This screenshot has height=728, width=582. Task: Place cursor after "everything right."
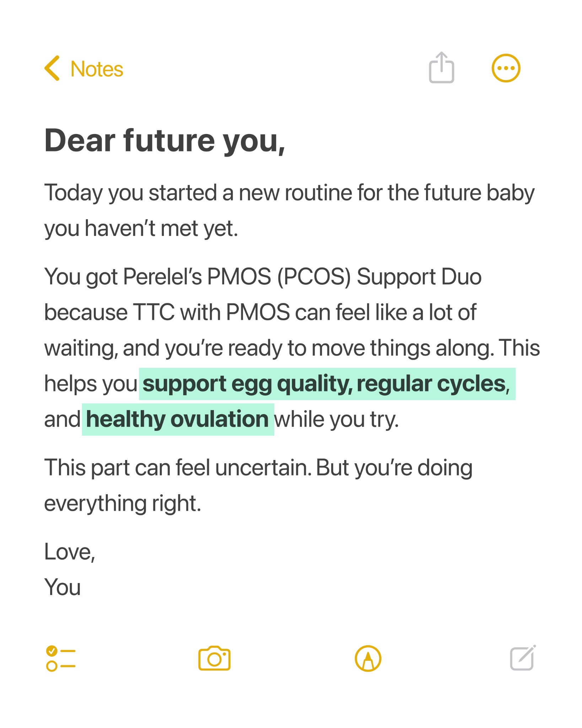pyautogui.click(x=201, y=504)
